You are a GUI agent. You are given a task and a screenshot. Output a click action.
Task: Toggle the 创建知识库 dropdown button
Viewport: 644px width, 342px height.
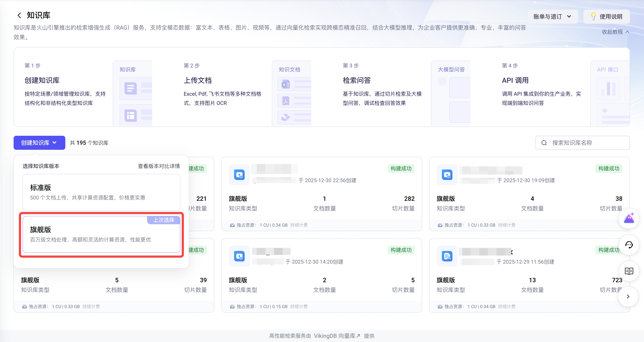click(x=39, y=143)
